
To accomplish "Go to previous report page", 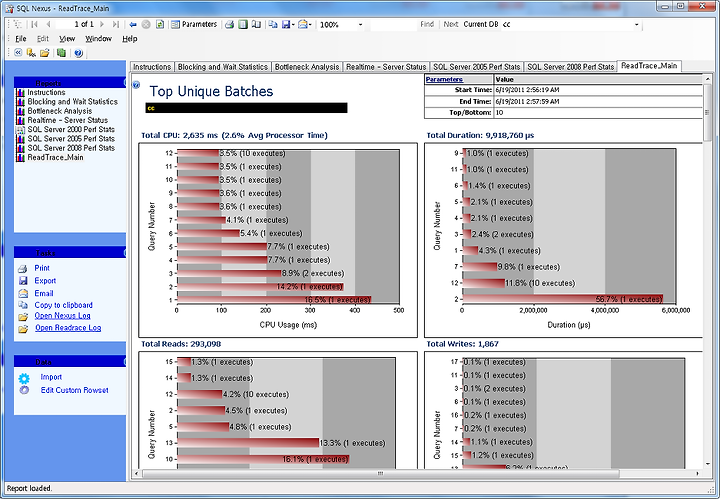I will [x=48, y=24].
